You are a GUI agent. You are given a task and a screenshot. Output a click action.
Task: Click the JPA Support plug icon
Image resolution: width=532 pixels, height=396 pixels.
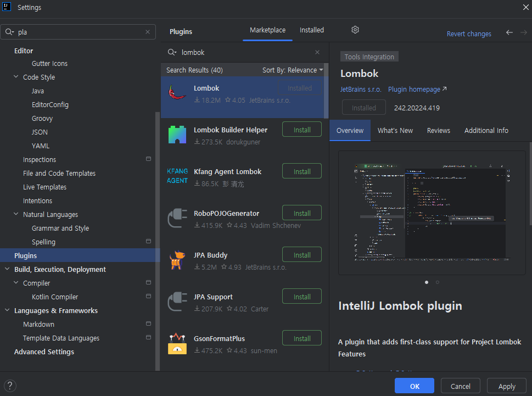(177, 302)
